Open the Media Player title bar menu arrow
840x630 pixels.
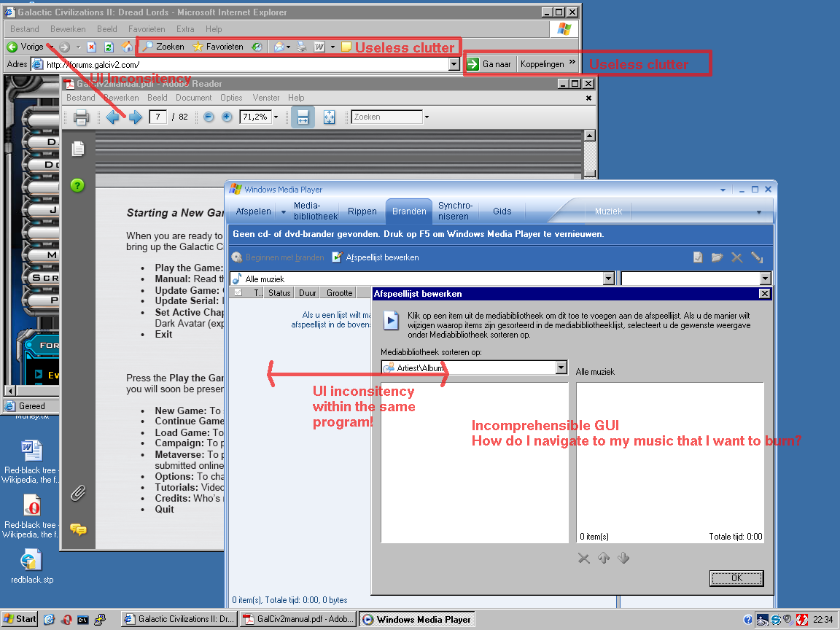tap(723, 190)
